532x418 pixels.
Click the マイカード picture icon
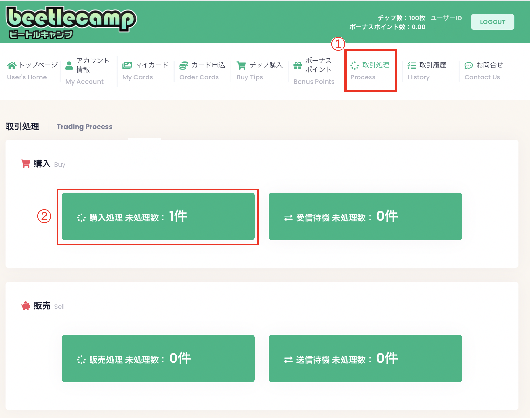[127, 65]
